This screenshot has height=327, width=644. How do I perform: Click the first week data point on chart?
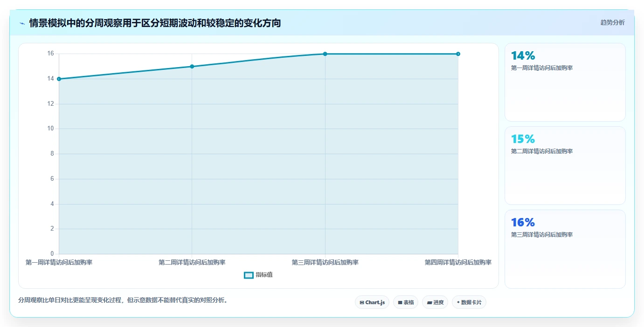click(x=59, y=79)
